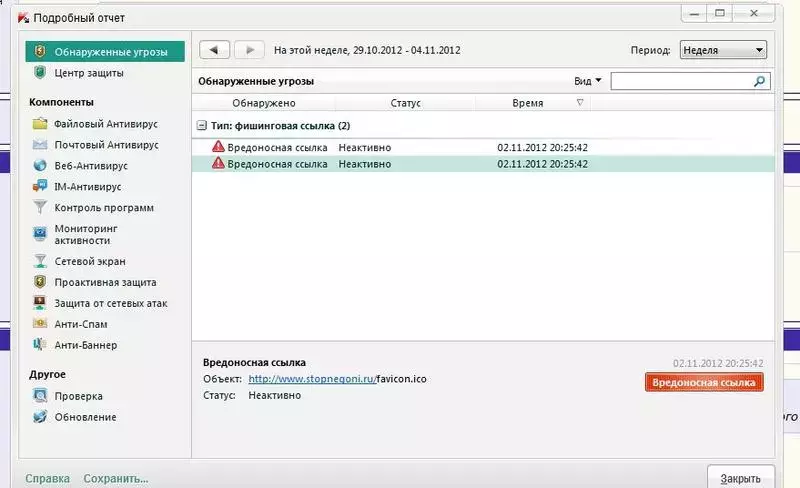Sort by Статус column header
The height and width of the screenshot is (488, 800).
coord(406,103)
